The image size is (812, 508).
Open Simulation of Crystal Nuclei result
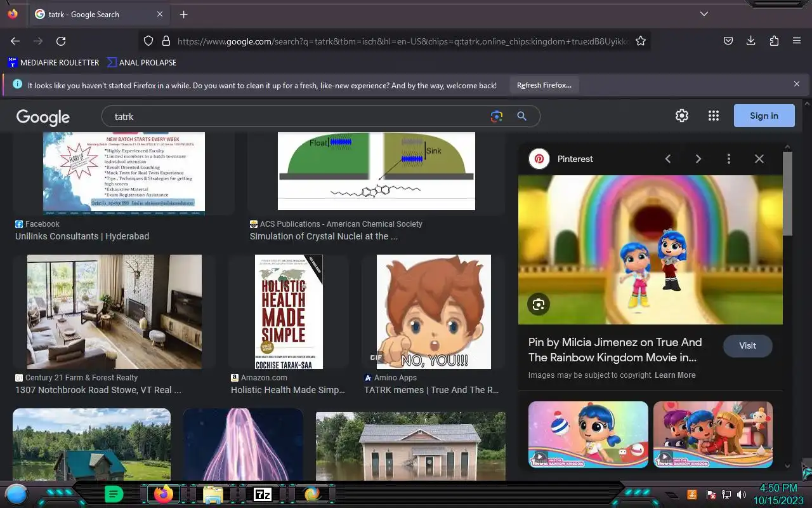click(x=324, y=236)
